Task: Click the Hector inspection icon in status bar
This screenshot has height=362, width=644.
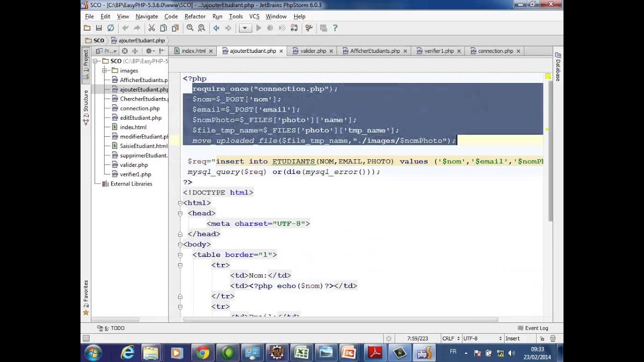Action: click(x=553, y=338)
